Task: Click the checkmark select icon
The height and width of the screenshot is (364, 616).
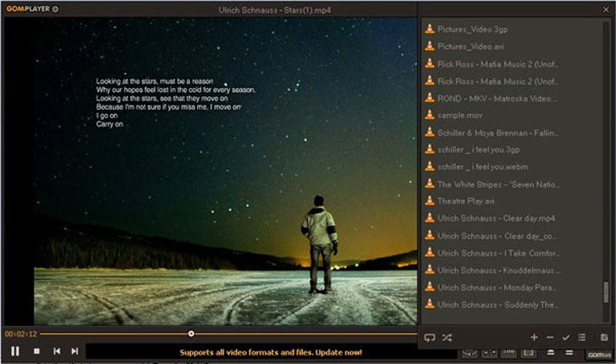Action: 566,337
